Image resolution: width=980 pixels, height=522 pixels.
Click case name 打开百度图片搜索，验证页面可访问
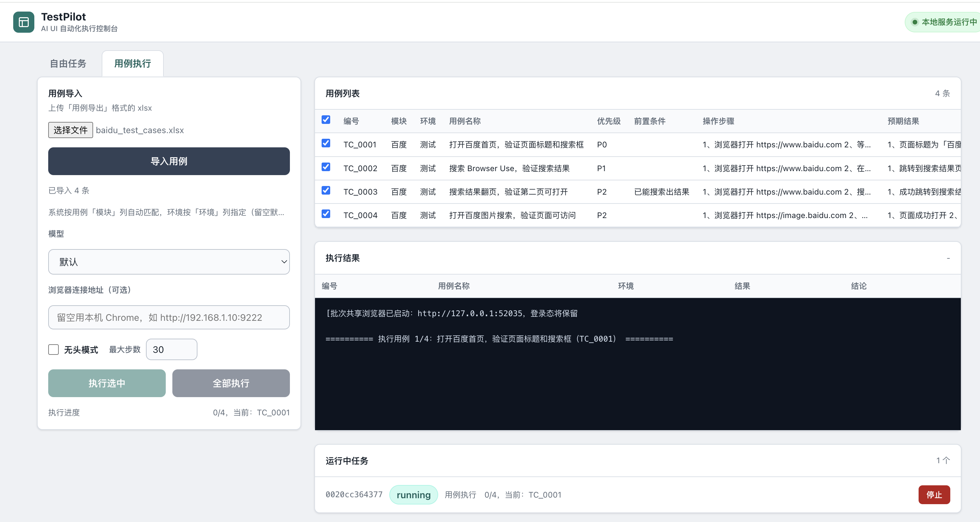click(512, 215)
